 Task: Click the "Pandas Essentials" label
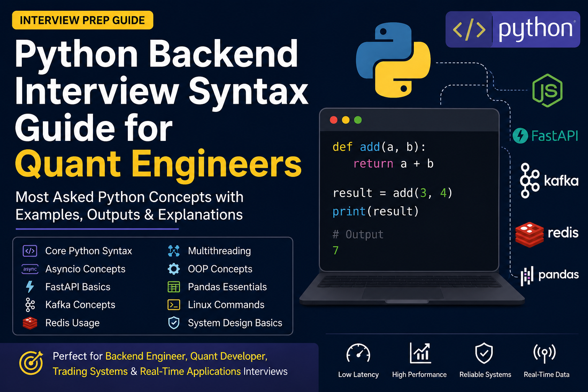tap(227, 287)
